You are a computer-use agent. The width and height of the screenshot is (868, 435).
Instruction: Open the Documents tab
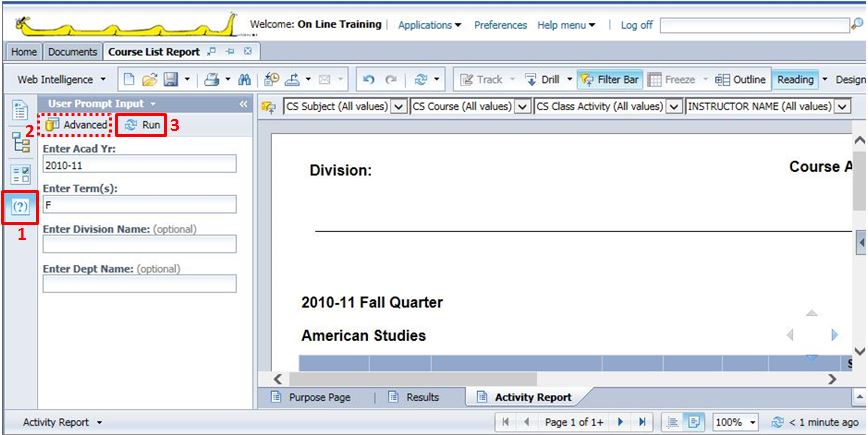[73, 52]
